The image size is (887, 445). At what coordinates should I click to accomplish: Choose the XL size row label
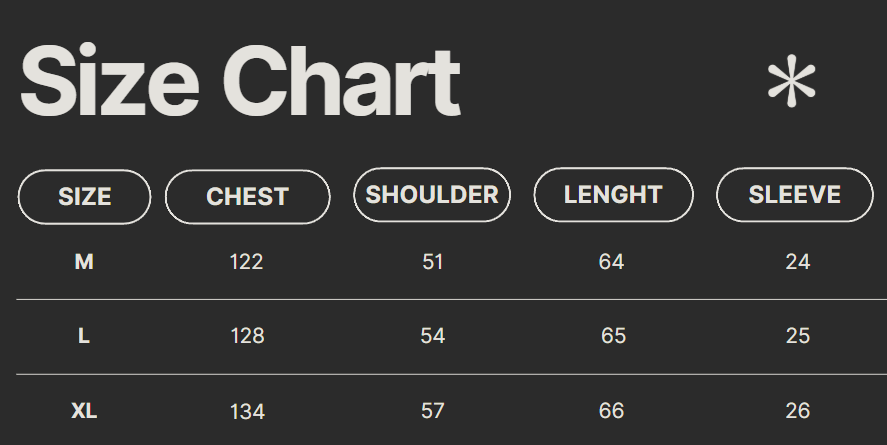[84, 410]
